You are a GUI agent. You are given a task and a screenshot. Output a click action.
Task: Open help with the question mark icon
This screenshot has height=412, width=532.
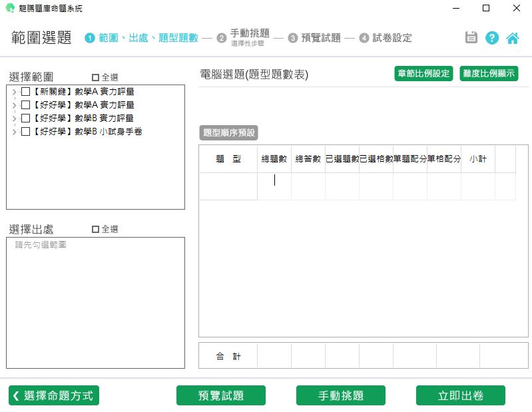492,38
